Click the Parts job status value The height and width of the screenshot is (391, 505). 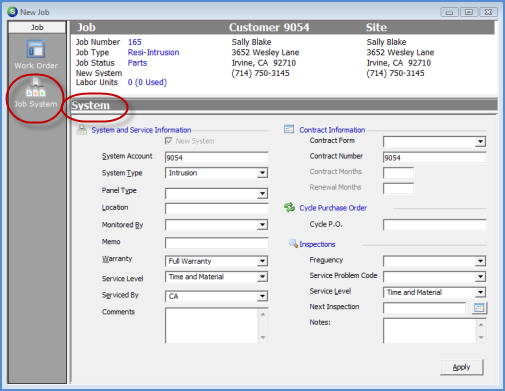click(137, 63)
